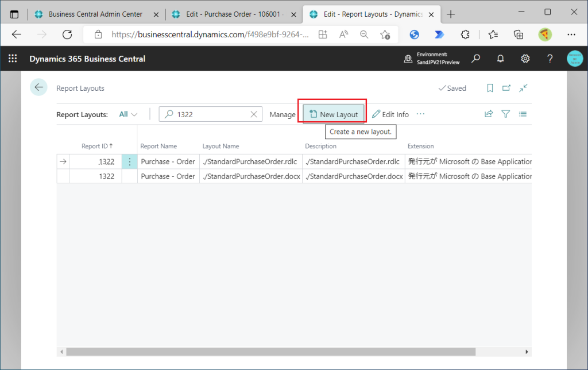Open the notifications bell

coord(500,59)
